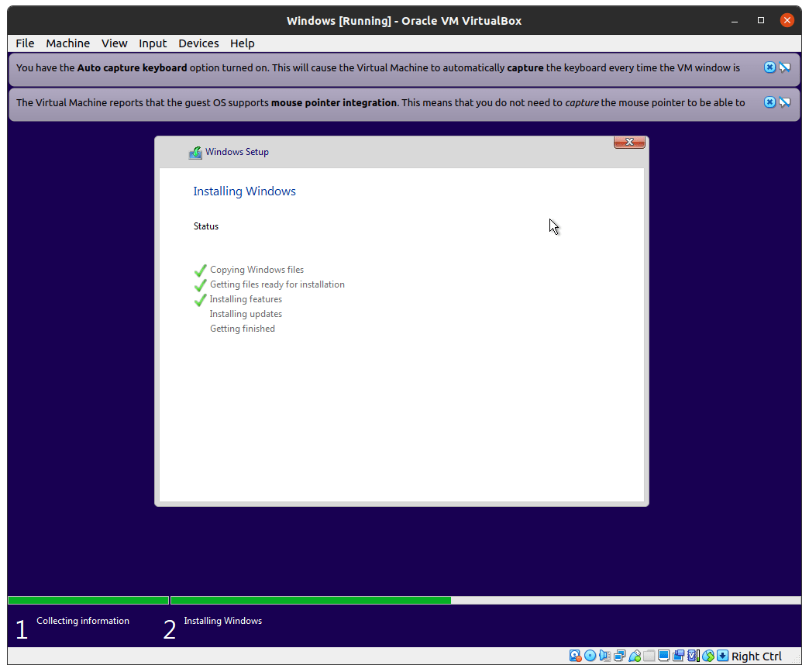
Task: Click the Windows Setup title text
Action: tap(237, 152)
